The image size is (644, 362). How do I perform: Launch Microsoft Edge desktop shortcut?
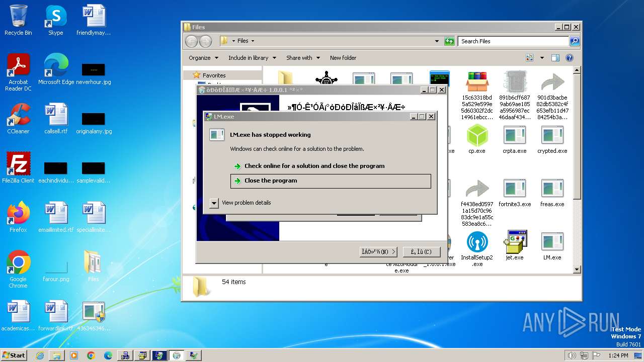point(56,69)
